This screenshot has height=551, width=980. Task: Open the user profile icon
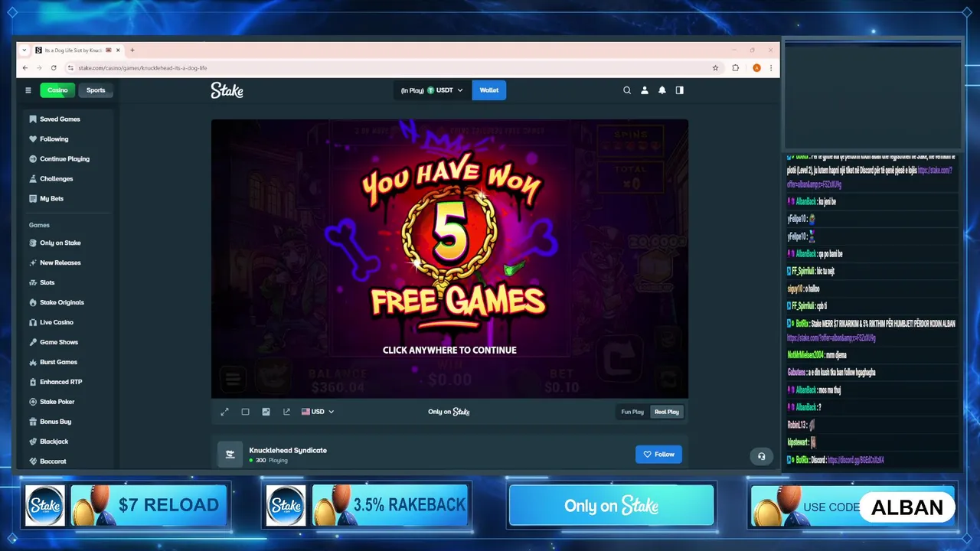pos(645,90)
